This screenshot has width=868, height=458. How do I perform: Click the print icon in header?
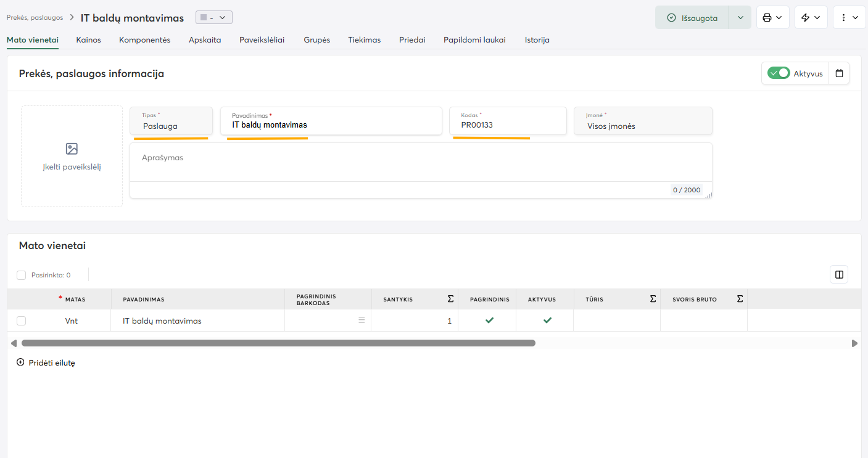click(x=767, y=18)
